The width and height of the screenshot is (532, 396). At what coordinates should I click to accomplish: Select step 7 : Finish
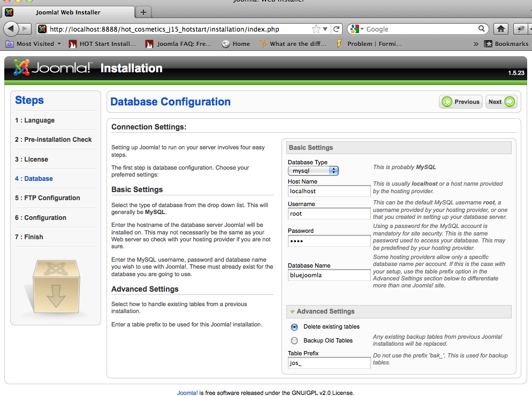point(29,237)
